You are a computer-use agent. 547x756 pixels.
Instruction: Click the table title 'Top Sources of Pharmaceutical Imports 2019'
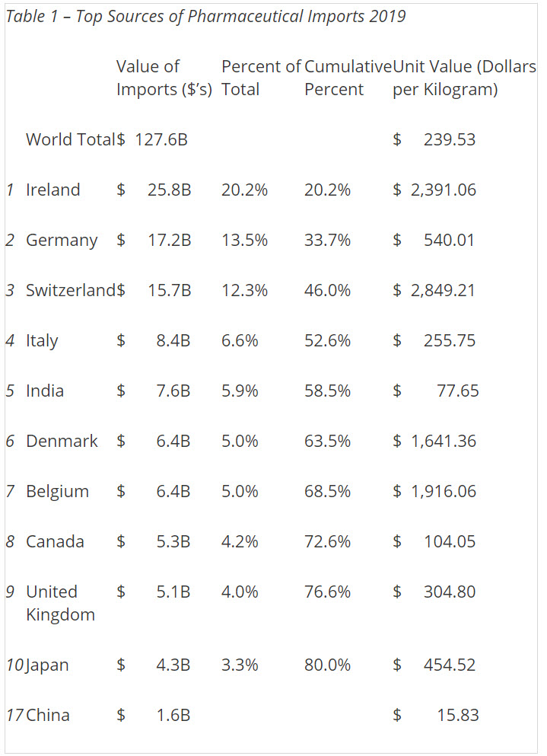(205, 17)
